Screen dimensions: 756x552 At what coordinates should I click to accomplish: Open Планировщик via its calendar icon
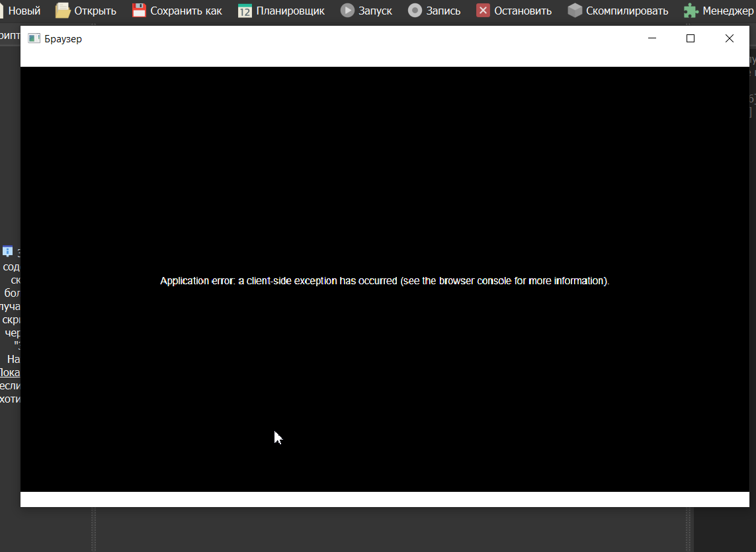(245, 11)
